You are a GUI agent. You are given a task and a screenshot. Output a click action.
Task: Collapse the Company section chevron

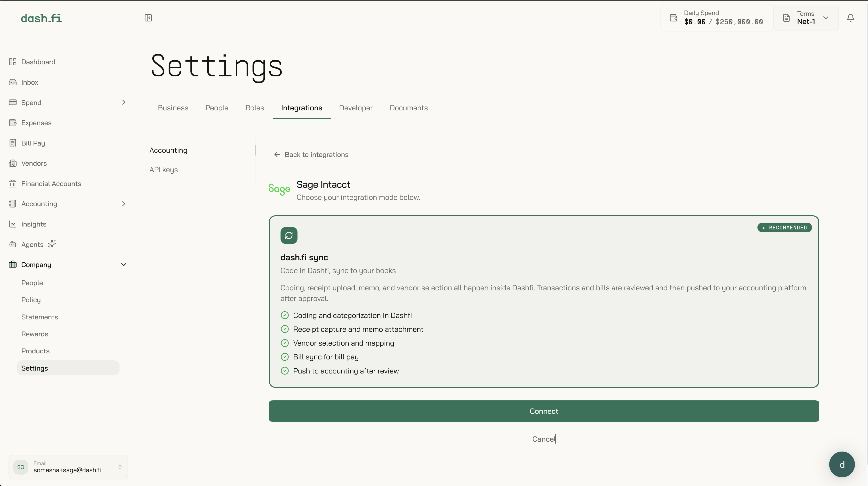124,265
